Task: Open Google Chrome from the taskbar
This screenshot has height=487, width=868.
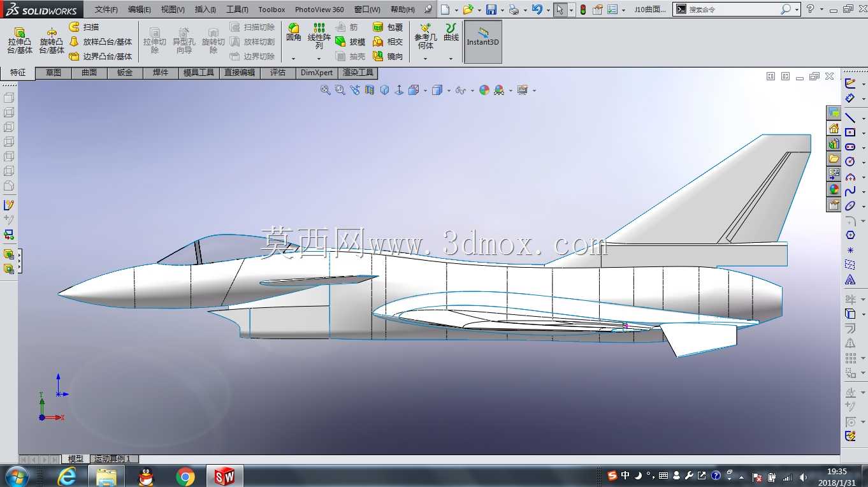Action: coord(185,476)
